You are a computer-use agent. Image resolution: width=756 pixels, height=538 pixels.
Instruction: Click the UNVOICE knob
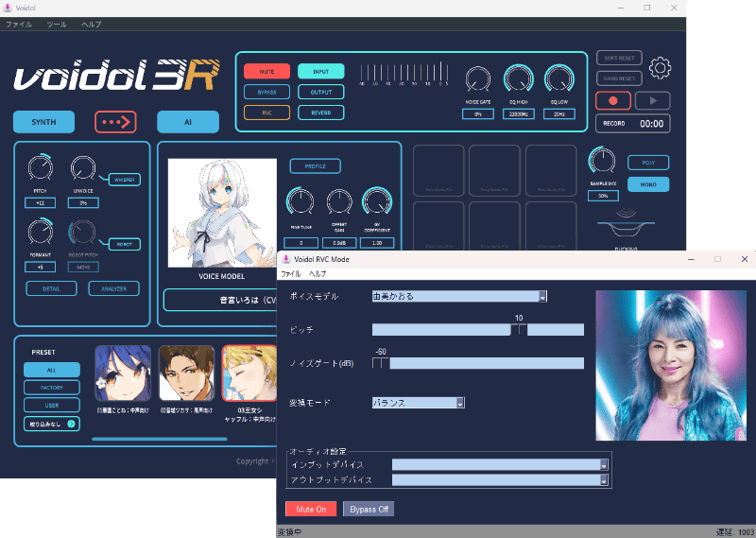pos(83,167)
